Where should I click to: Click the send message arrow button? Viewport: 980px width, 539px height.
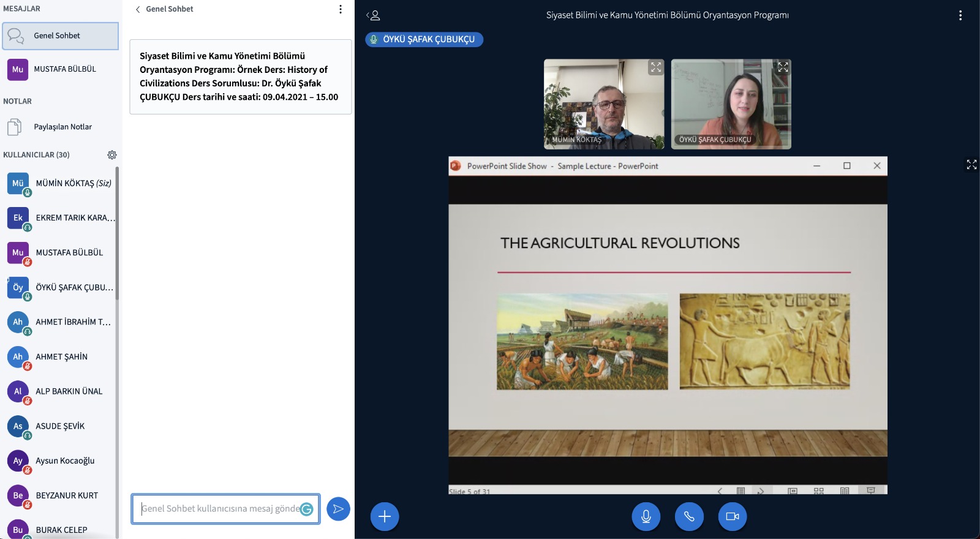tap(338, 509)
